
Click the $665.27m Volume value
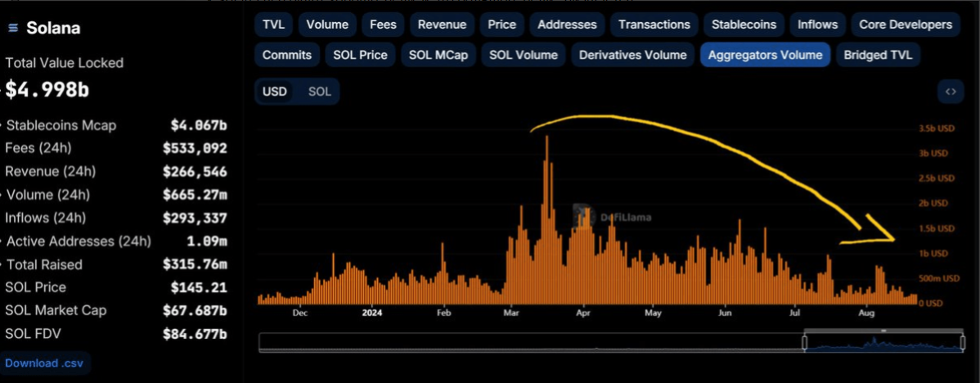pyautogui.click(x=195, y=195)
